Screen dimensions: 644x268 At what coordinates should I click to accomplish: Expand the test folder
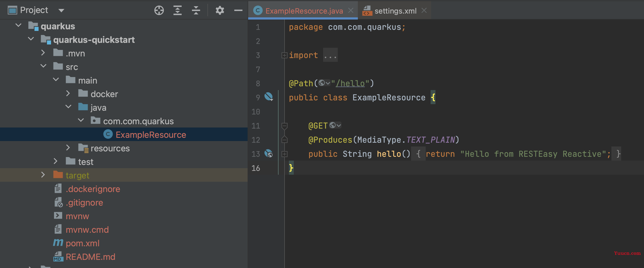55,161
